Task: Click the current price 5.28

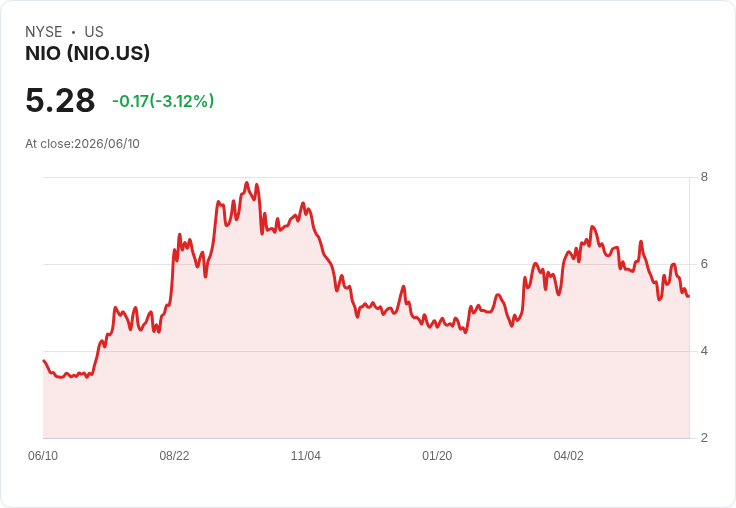Action: pos(60,100)
